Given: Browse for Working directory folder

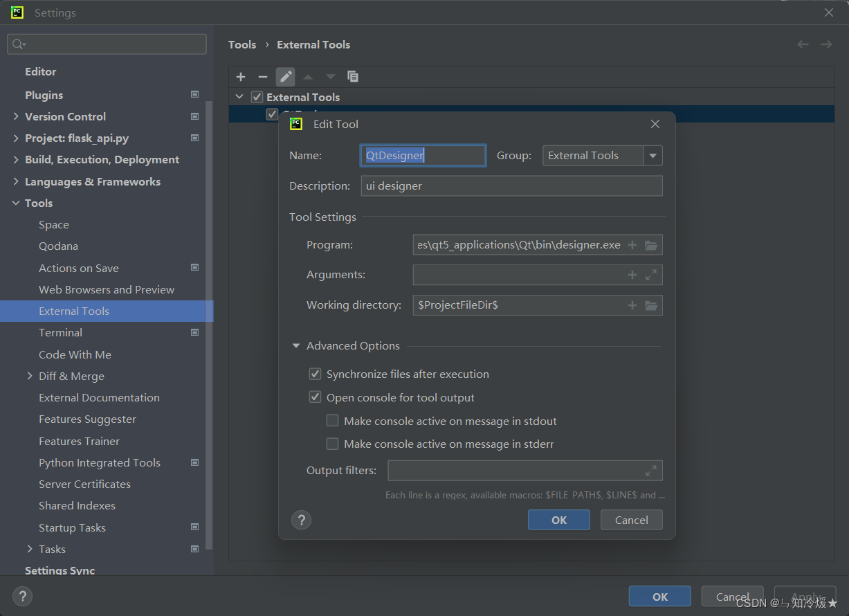Looking at the screenshot, I should tap(651, 305).
